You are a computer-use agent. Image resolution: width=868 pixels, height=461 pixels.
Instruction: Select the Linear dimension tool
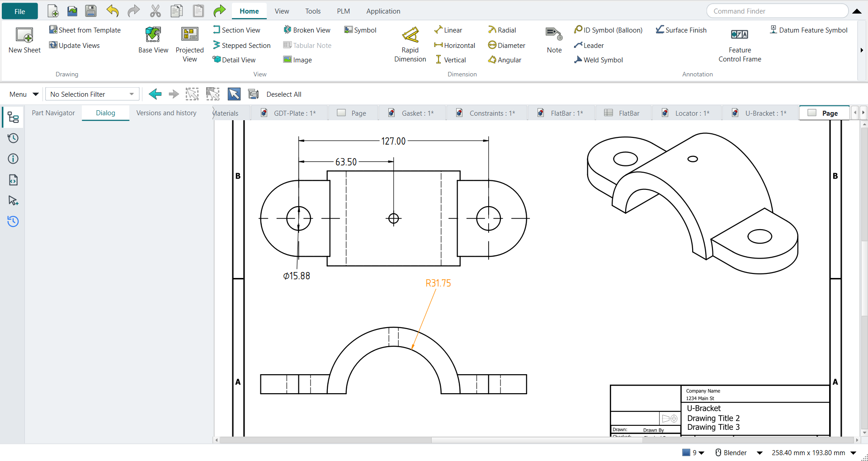coord(448,30)
